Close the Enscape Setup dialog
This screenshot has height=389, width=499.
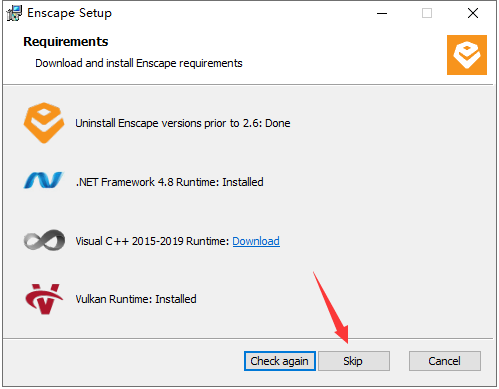coord(473,13)
